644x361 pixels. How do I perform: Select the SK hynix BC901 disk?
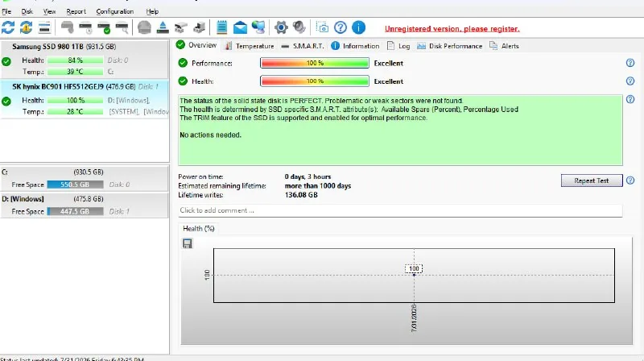coord(85,99)
